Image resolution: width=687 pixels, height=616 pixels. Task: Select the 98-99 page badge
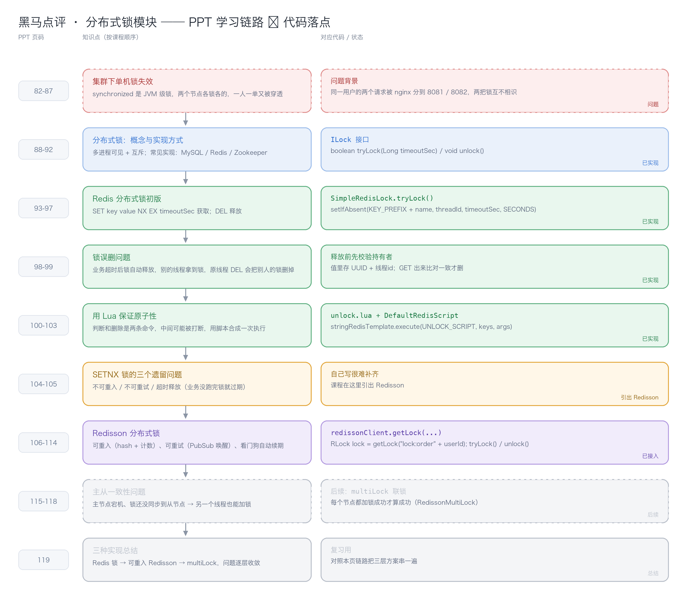pos(44,266)
